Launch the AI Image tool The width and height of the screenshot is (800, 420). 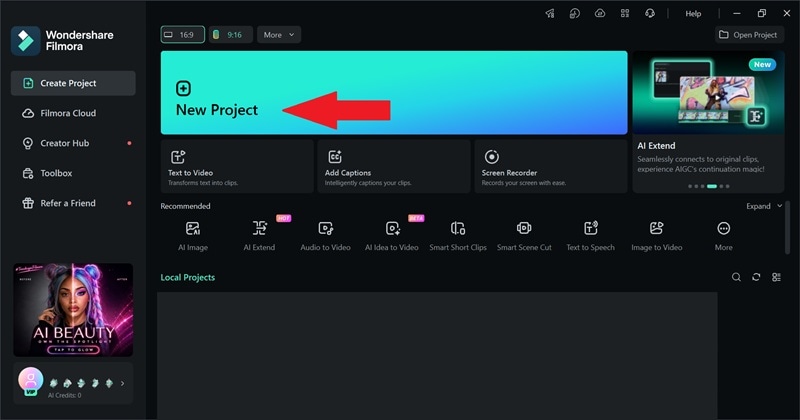coord(193,235)
